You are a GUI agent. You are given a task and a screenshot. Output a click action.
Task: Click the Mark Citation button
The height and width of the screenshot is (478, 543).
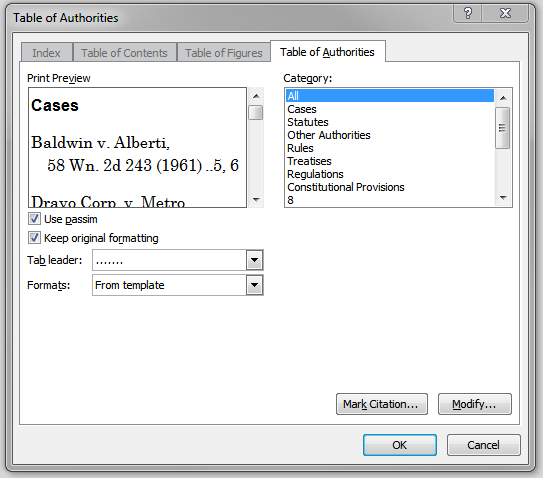382,404
